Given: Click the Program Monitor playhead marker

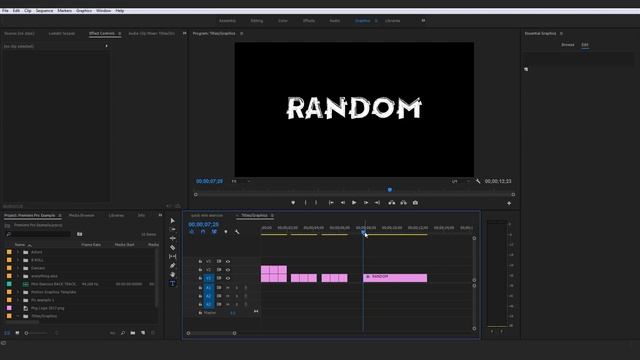Looking at the screenshot, I should click(x=390, y=190).
